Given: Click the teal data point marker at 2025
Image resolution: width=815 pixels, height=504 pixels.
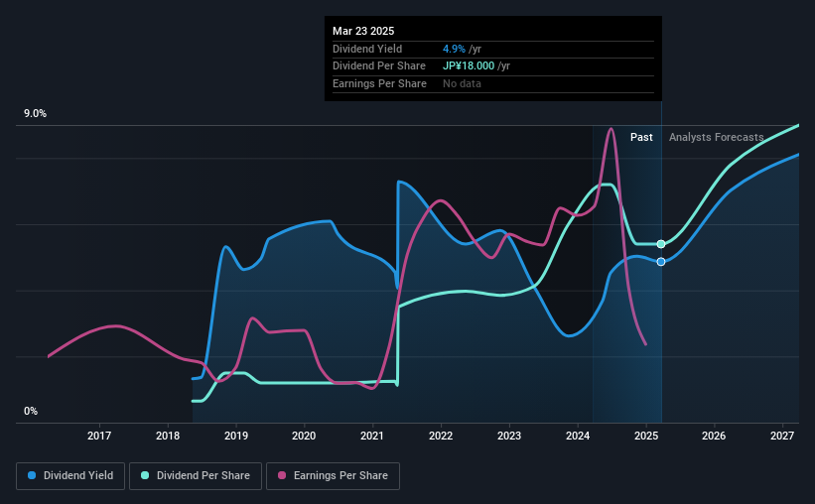Looking at the screenshot, I should (660, 244).
